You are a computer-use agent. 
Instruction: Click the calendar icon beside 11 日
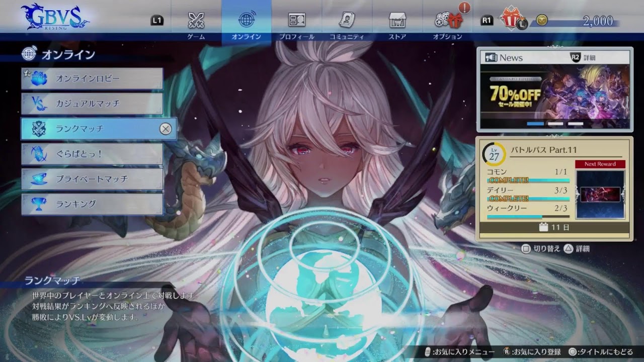(x=543, y=227)
